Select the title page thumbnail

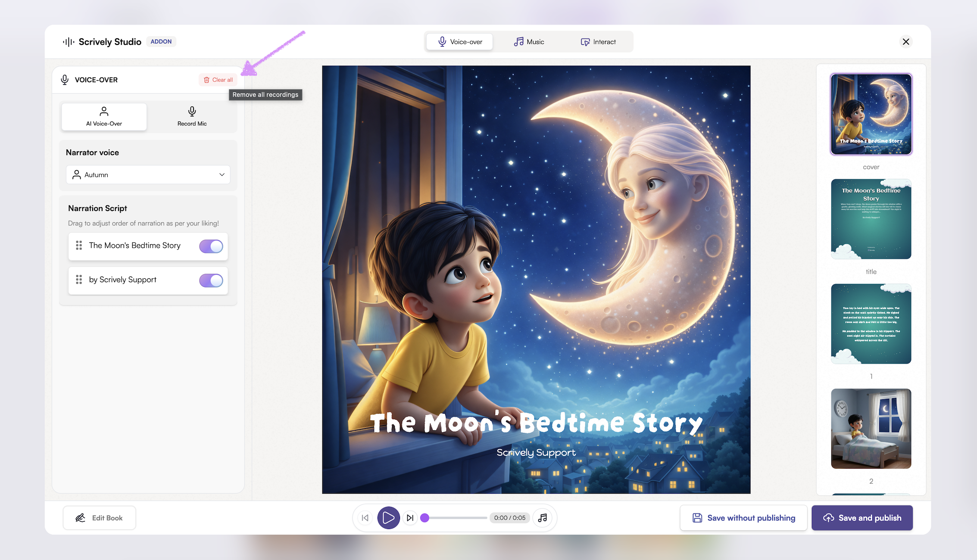point(871,219)
